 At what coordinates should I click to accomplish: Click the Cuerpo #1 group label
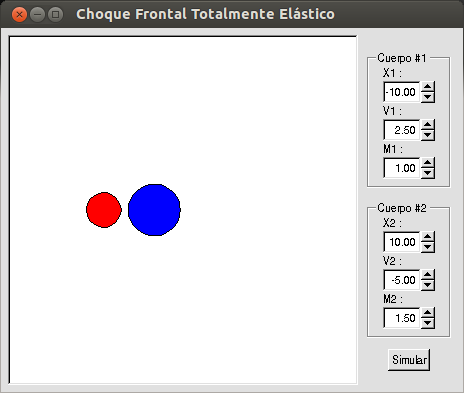[x=402, y=58]
